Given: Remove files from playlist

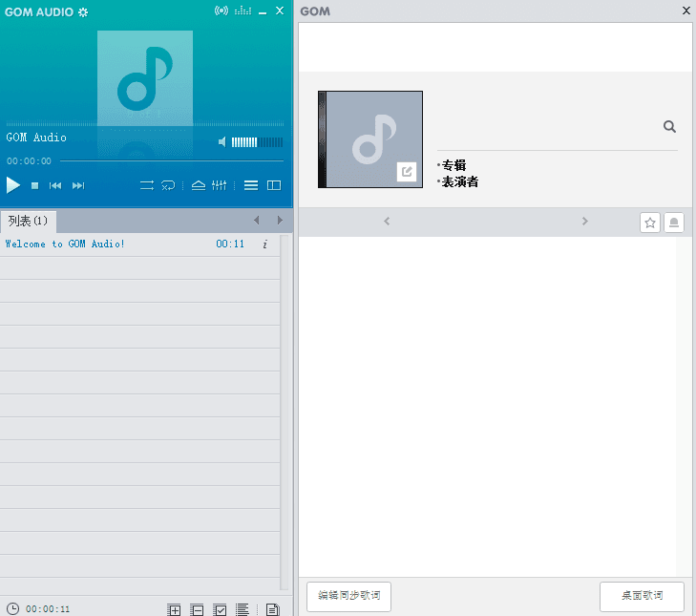Looking at the screenshot, I should coord(197,609).
